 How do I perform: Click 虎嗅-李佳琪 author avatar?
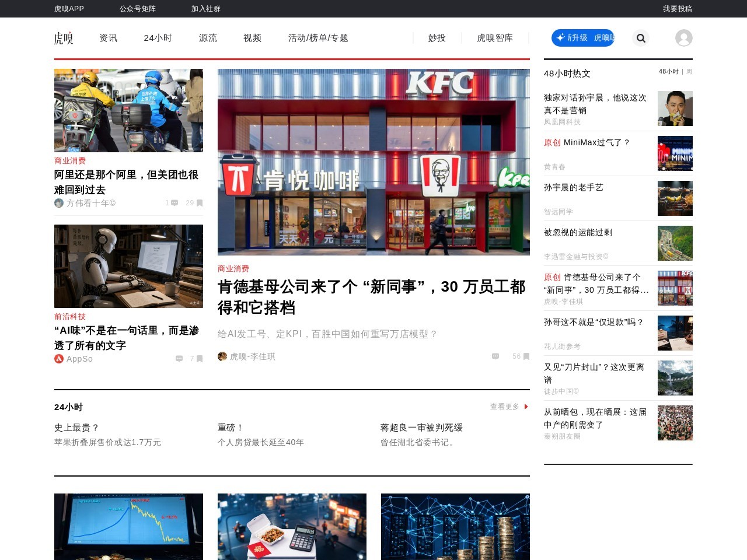point(222,356)
